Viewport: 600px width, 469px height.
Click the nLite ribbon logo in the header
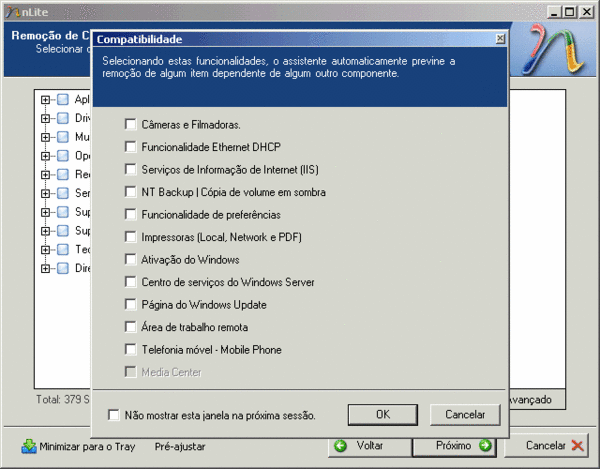[x=553, y=49]
